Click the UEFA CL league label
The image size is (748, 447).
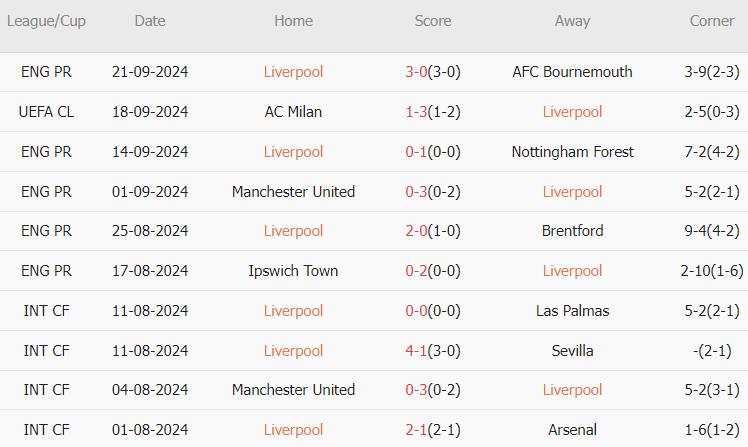(46, 112)
